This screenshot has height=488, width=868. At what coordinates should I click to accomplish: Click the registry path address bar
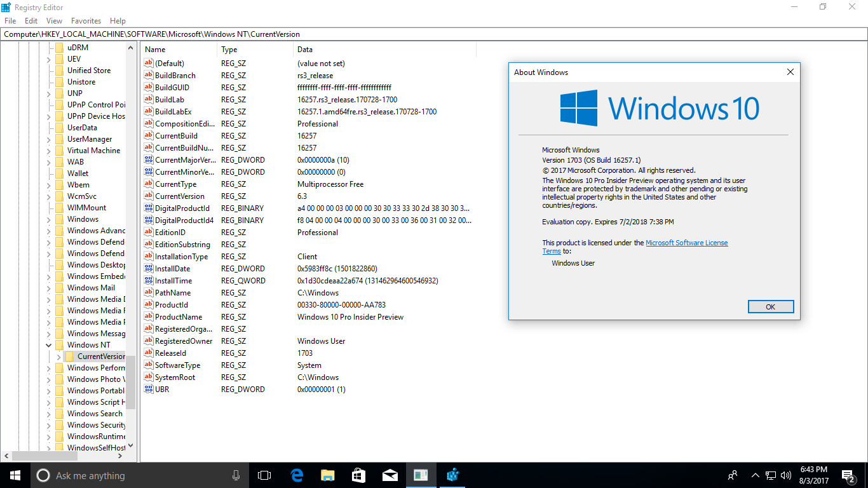point(434,34)
